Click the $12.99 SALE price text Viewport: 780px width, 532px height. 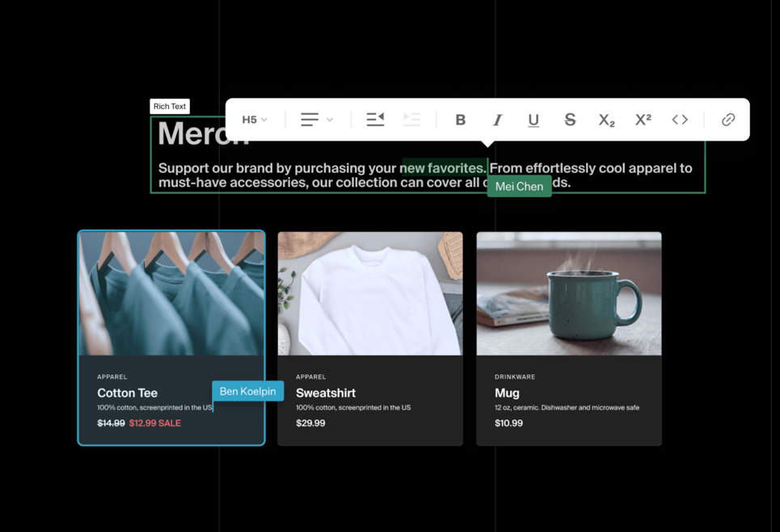coord(155,423)
